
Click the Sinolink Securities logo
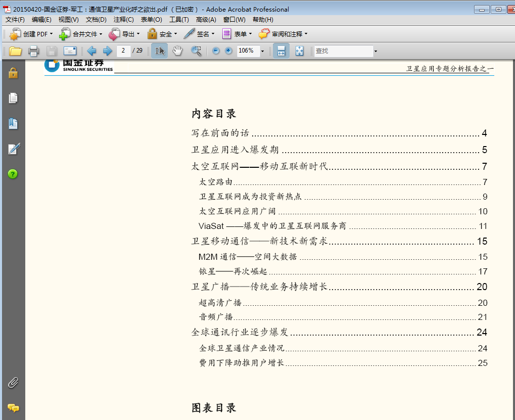click(x=79, y=66)
